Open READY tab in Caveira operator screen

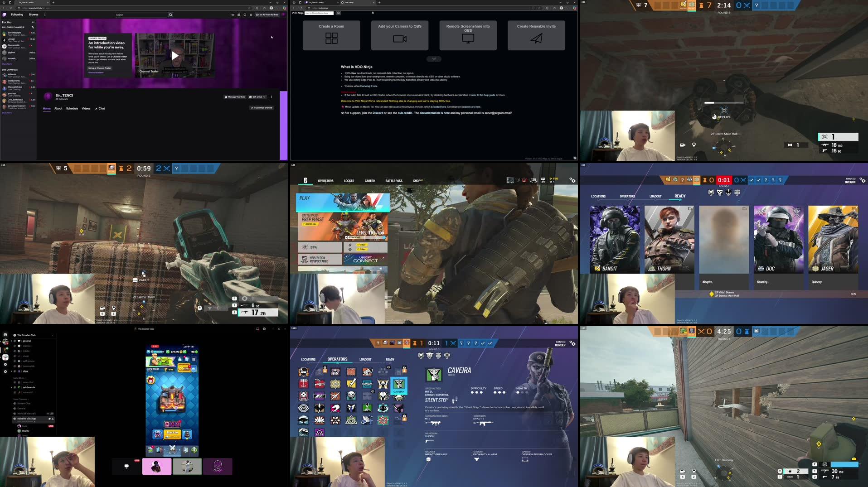[x=390, y=360]
